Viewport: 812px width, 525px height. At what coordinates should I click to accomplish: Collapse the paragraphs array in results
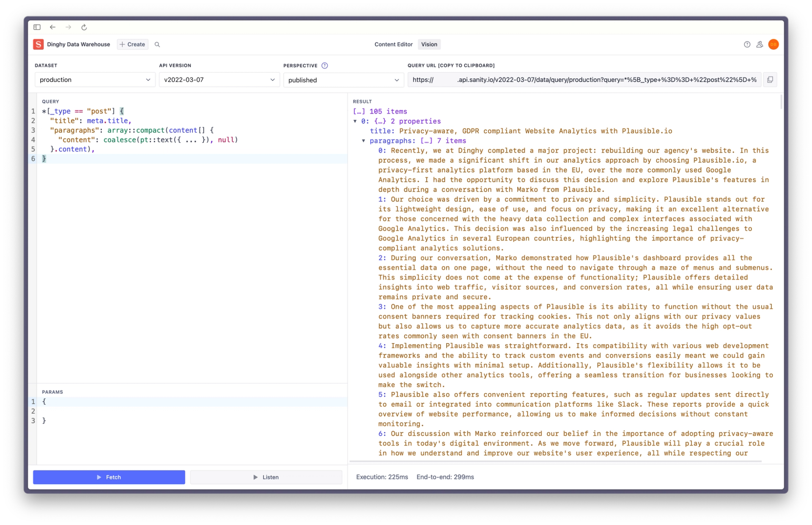(363, 141)
